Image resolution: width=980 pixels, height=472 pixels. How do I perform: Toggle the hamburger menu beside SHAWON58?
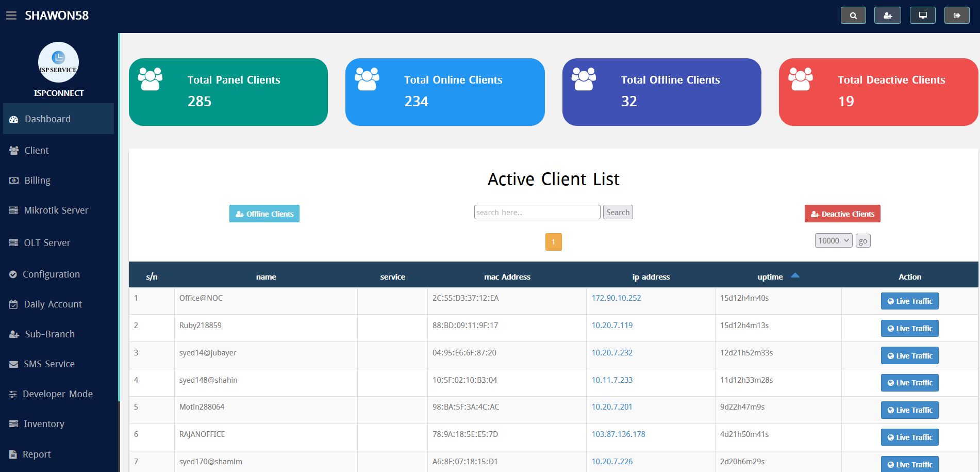click(11, 15)
